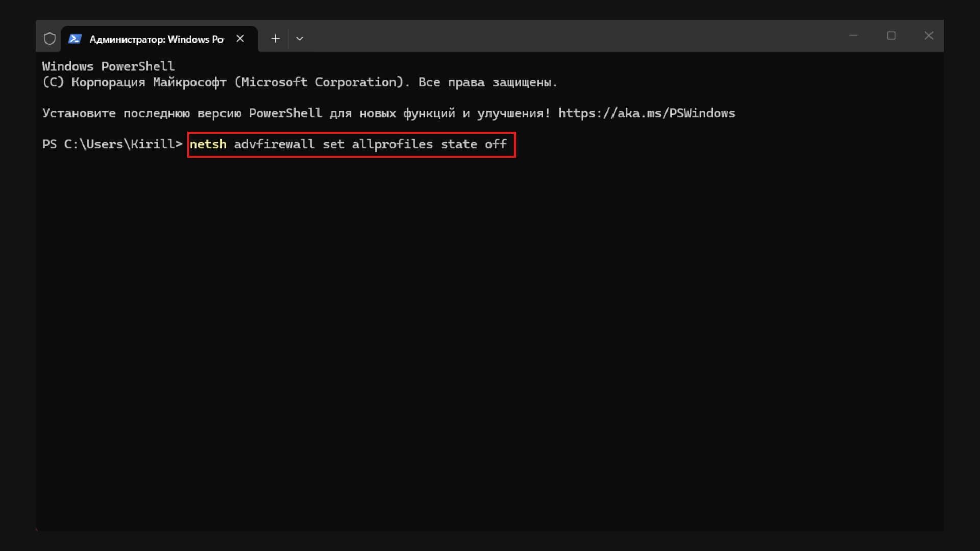The width and height of the screenshot is (980, 551).
Task: Click the word state in the command
Action: [459, 144]
